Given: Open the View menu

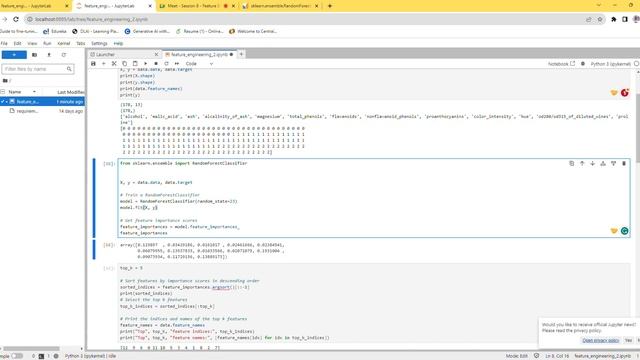Looking at the screenshot, I should (32, 43).
